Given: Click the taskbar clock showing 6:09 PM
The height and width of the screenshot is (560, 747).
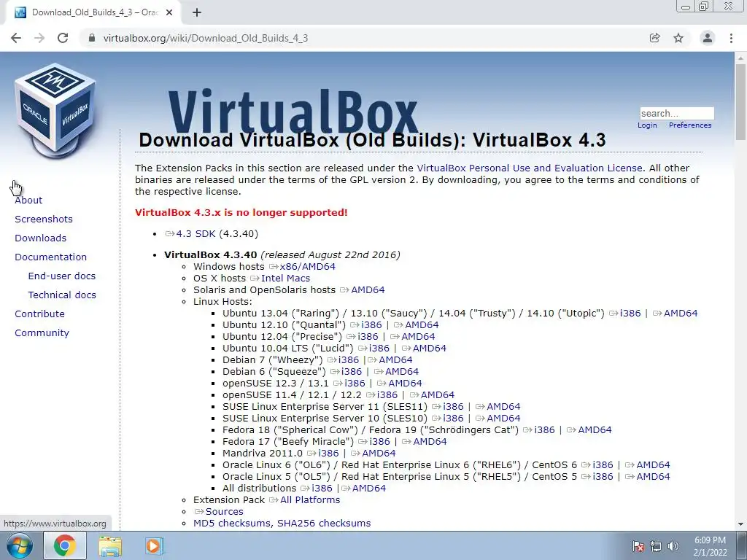Looking at the screenshot, I should [710, 545].
